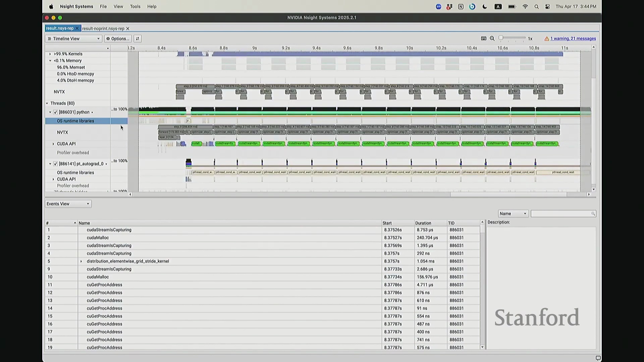Close the result-noprint.nsys-rep tab

click(128, 29)
